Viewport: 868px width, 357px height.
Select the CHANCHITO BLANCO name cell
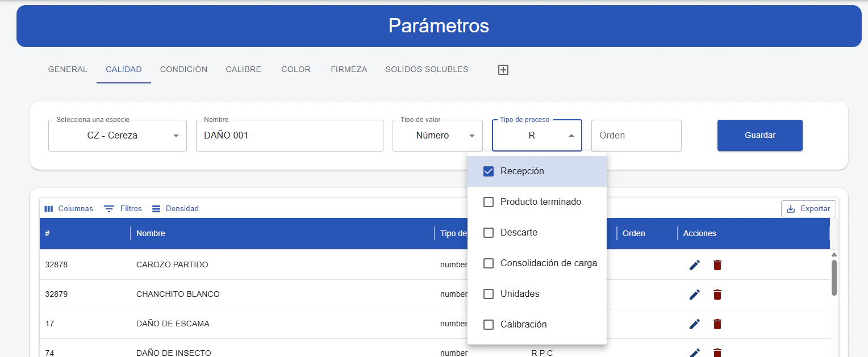(x=282, y=295)
